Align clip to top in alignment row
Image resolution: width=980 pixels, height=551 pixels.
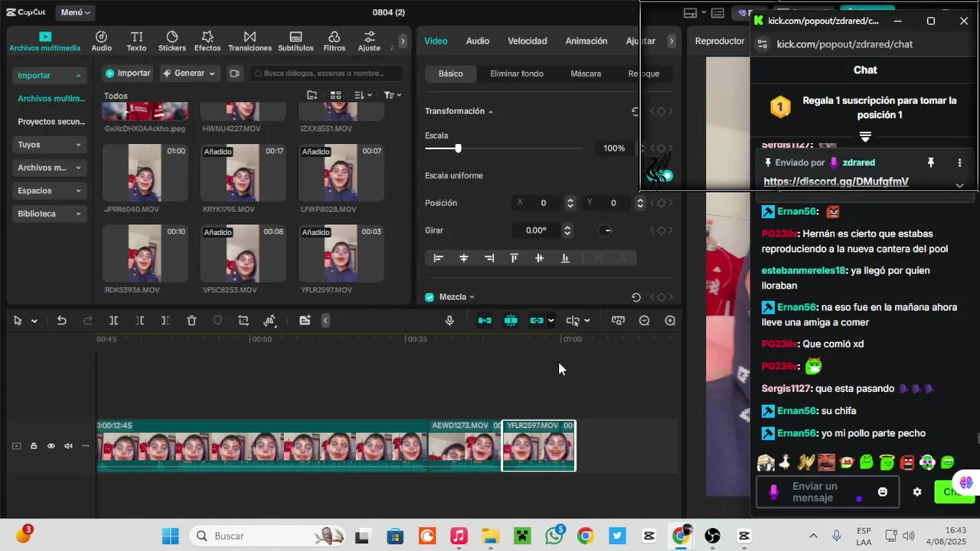point(514,258)
